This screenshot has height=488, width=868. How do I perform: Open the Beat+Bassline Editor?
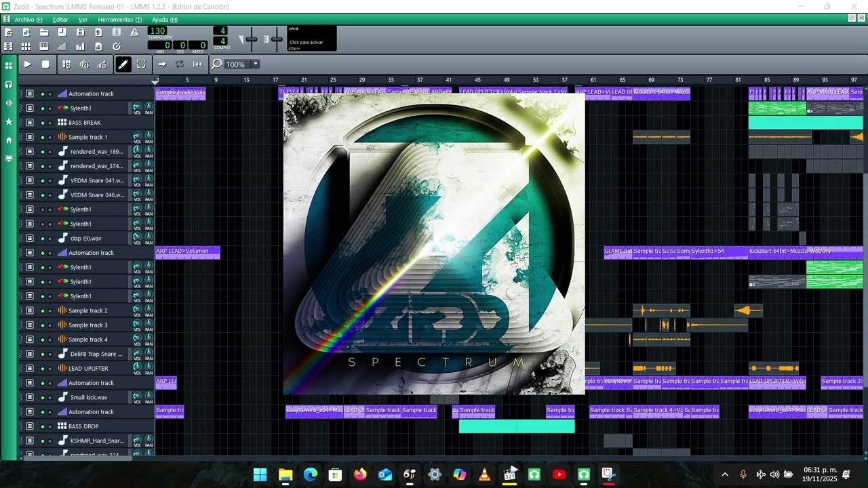(26, 47)
